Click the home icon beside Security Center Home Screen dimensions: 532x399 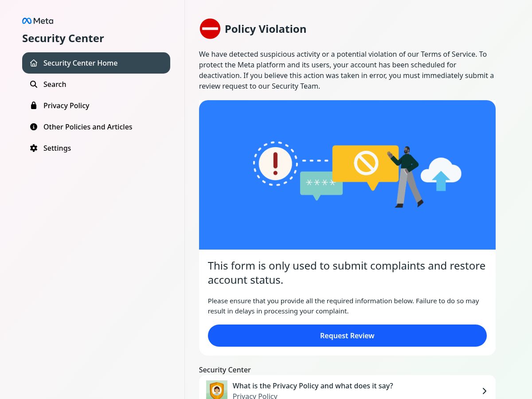coord(34,63)
